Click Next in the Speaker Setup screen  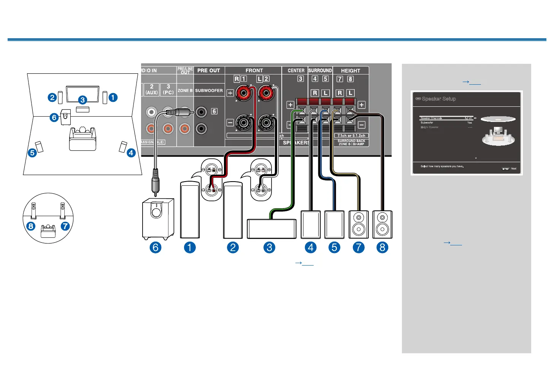pos(514,169)
